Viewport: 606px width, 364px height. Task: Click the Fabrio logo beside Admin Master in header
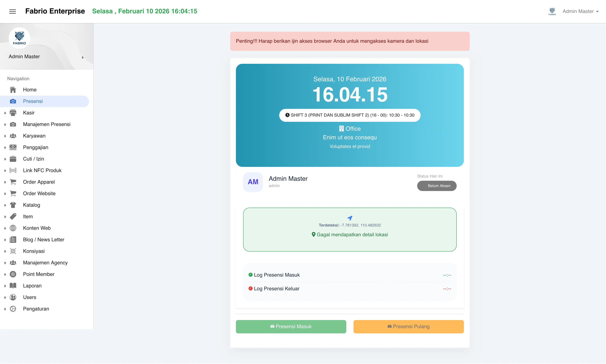pos(552,11)
